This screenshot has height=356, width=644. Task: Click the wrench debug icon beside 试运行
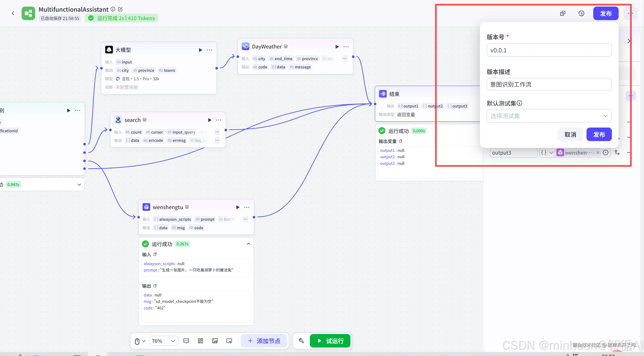coord(301,341)
